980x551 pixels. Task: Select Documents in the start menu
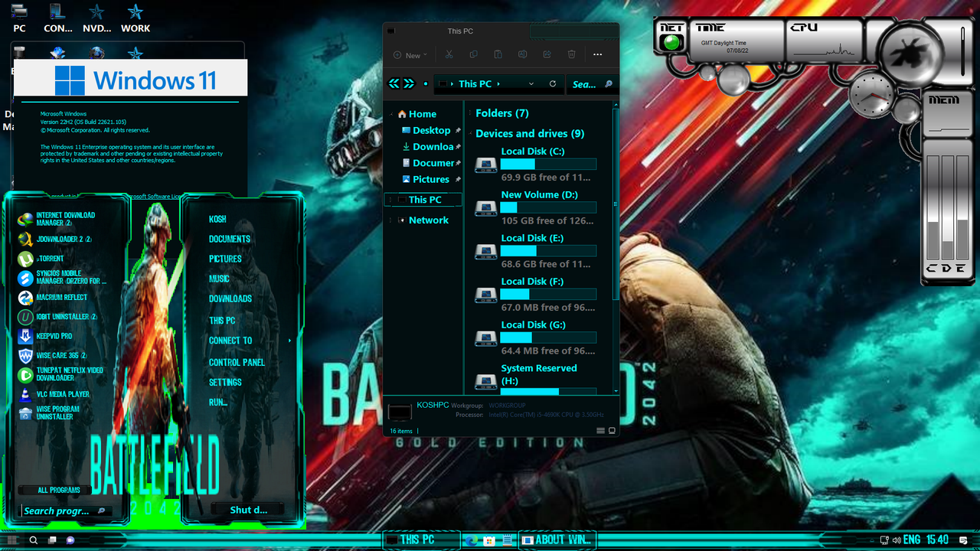(230, 239)
